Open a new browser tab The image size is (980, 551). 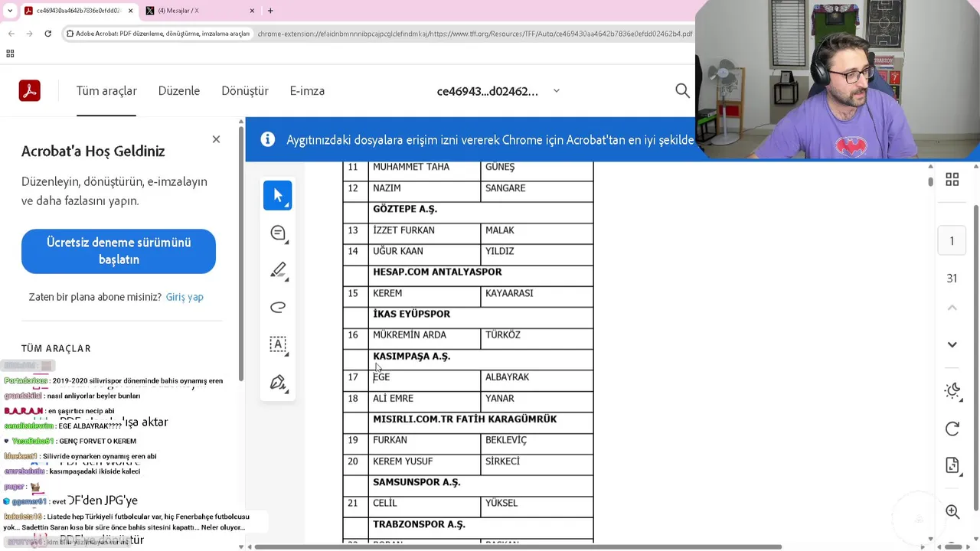pyautogui.click(x=270, y=11)
